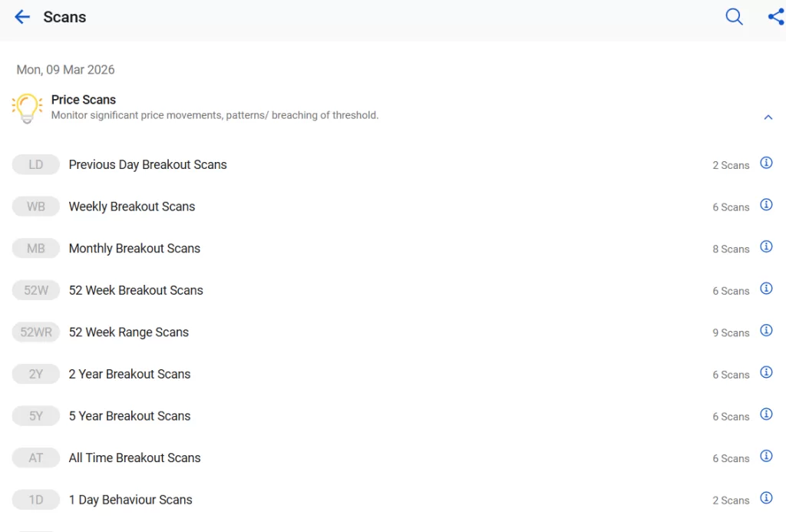Show info for 52 Week Range Scans
Viewport: 786px width, 532px height.
[765, 331]
